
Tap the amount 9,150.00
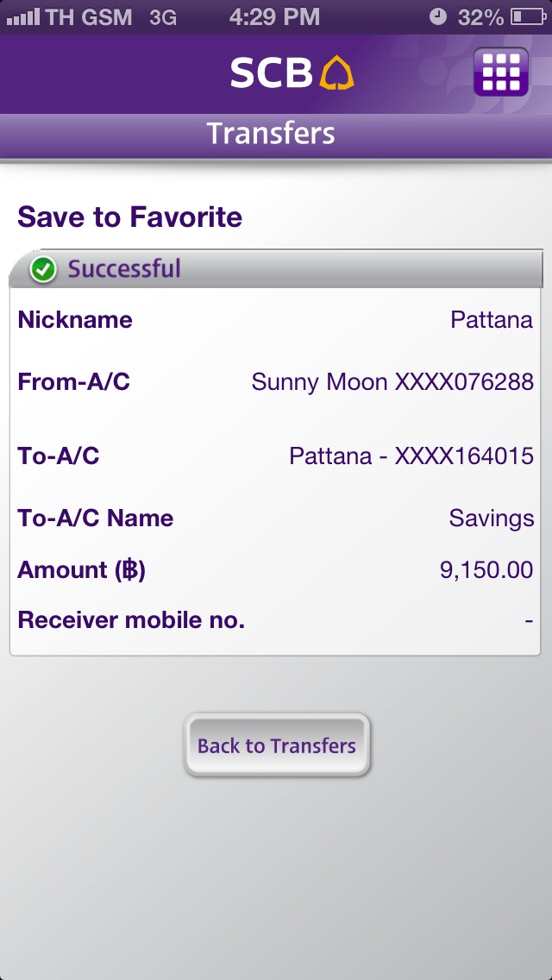click(486, 570)
